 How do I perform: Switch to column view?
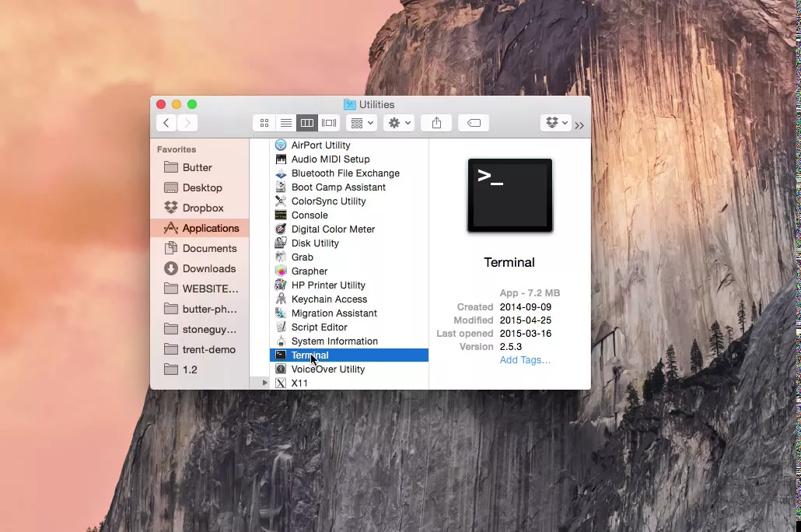click(307, 123)
